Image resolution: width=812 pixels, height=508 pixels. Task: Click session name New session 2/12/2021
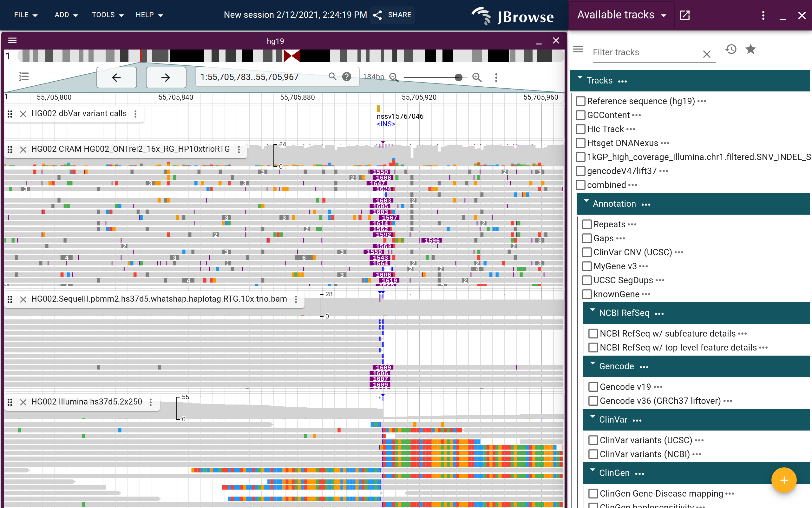[x=295, y=15]
